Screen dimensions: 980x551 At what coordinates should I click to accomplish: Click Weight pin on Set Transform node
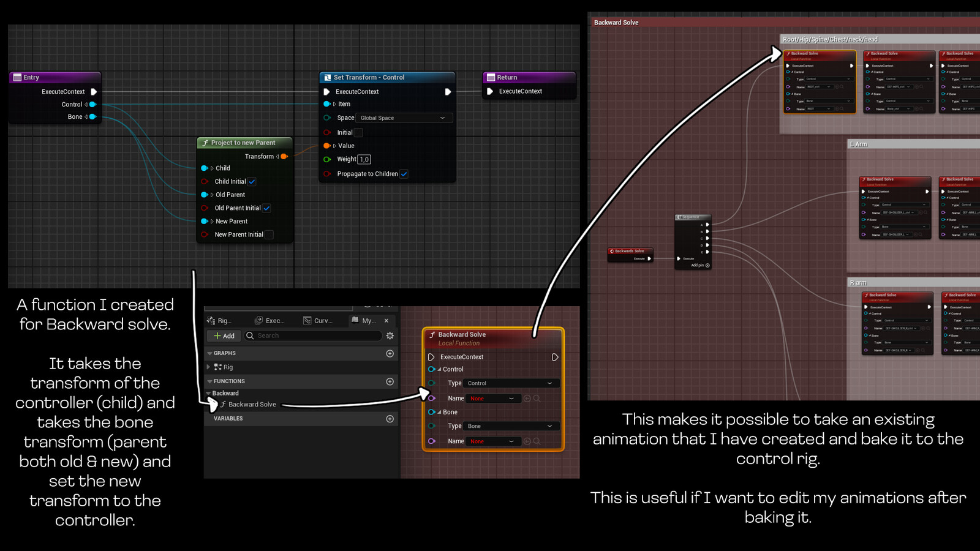(x=327, y=159)
